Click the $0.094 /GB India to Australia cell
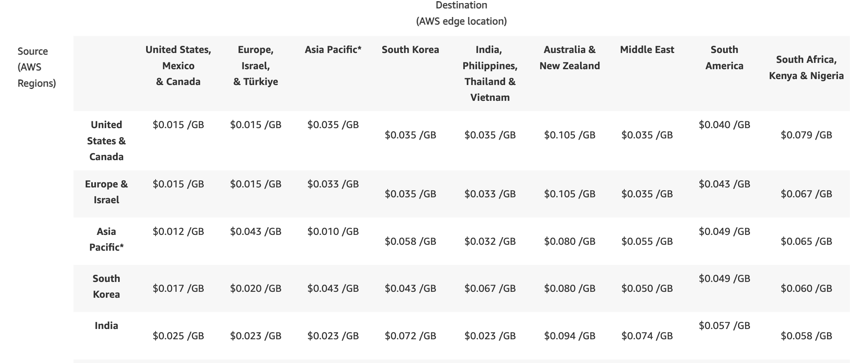 [x=569, y=336]
